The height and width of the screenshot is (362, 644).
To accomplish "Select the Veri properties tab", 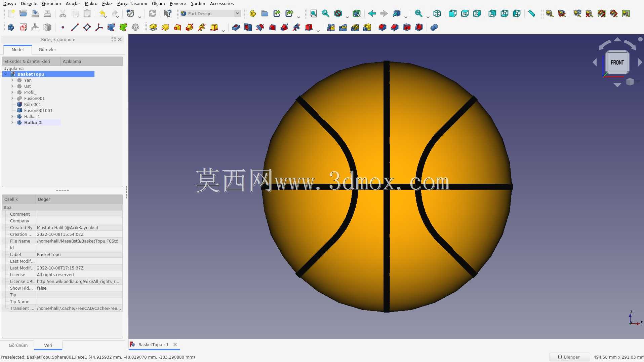I will point(48,345).
